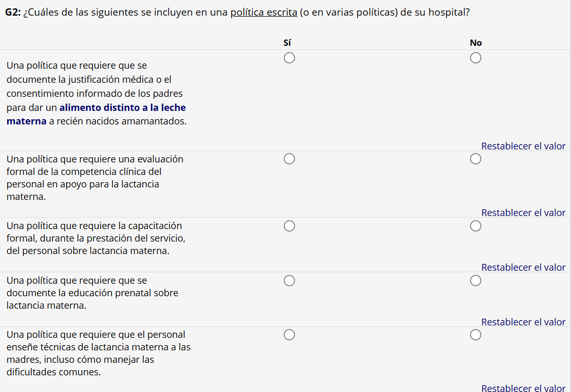571x392 pixels.
Task: Choose Sí for formal clinical competence evaluation
Action: [289, 159]
